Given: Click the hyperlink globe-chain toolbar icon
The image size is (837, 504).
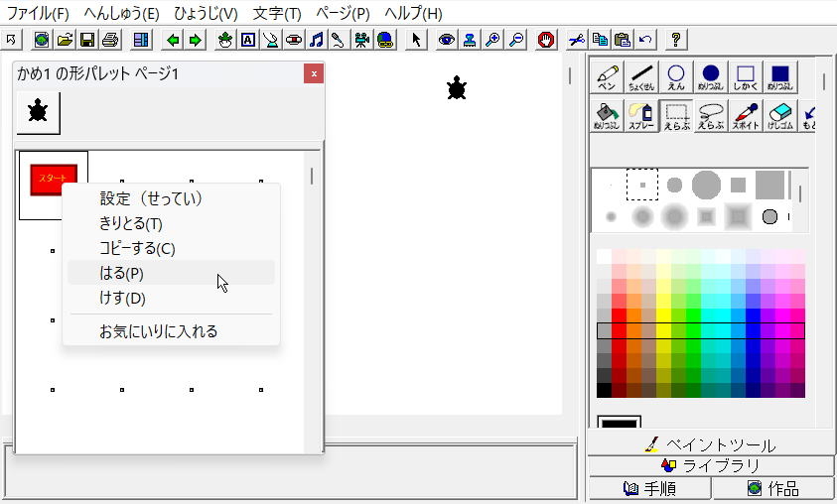Looking at the screenshot, I should [385, 40].
